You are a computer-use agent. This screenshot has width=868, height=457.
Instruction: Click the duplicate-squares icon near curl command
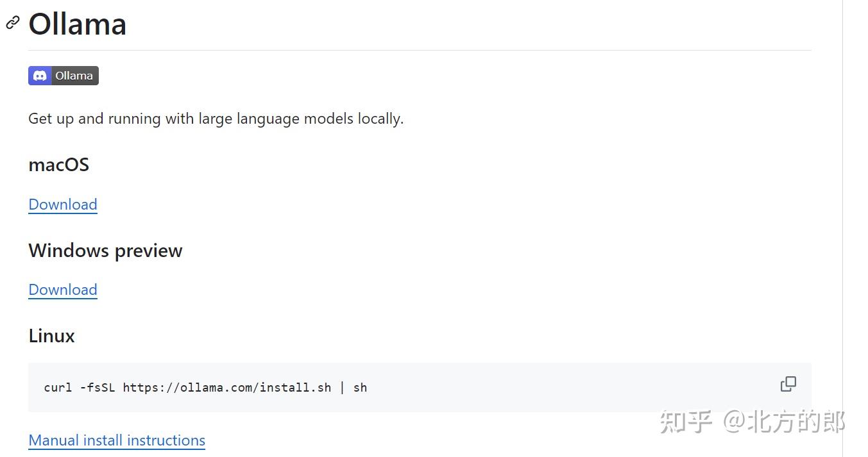[x=788, y=383]
